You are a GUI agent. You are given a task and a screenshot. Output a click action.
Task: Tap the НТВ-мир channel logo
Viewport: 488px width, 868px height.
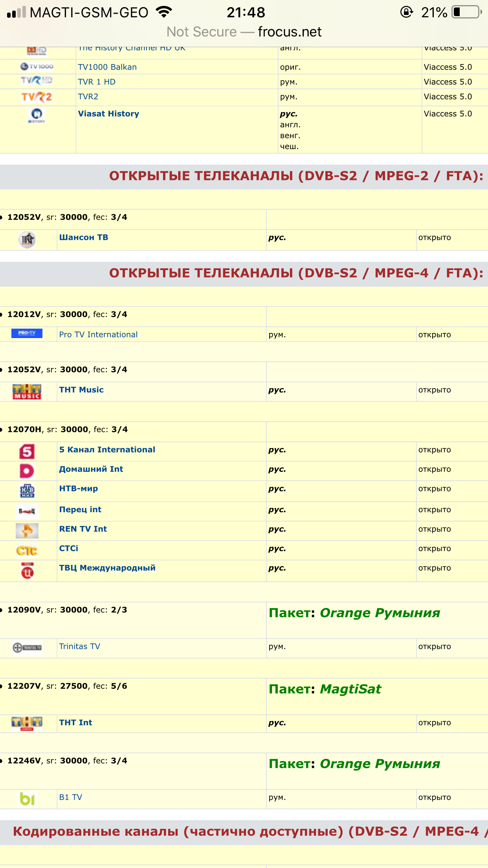pyautogui.click(x=27, y=491)
